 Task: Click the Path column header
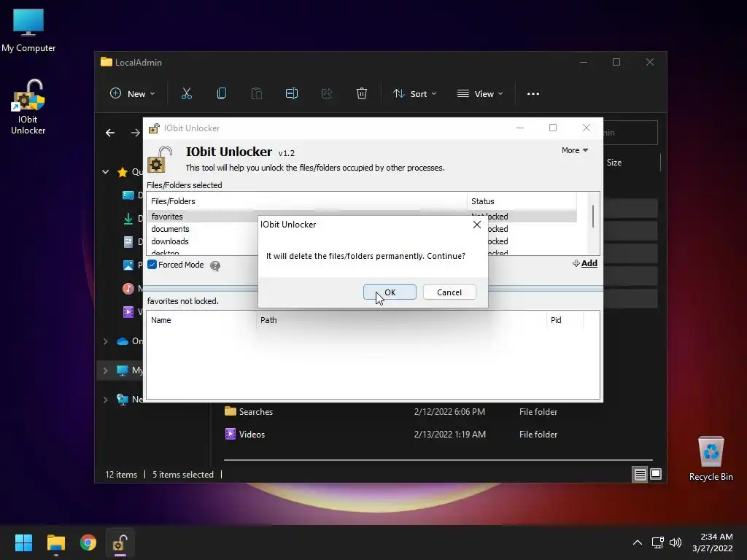coord(401,320)
